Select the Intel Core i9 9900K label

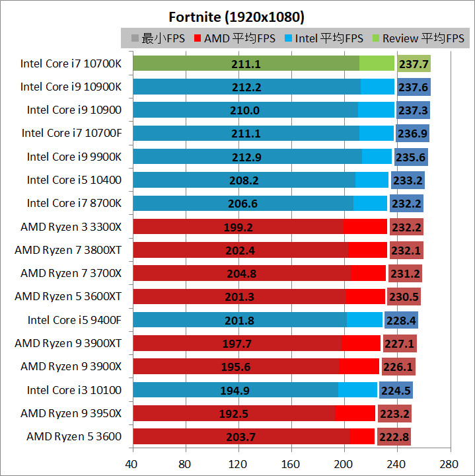(x=74, y=157)
